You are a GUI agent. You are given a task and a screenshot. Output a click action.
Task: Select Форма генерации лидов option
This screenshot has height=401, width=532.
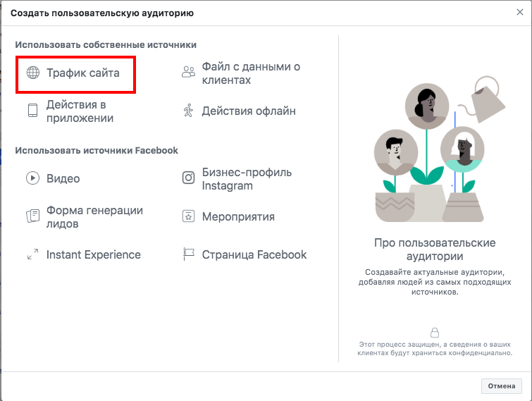(x=94, y=217)
